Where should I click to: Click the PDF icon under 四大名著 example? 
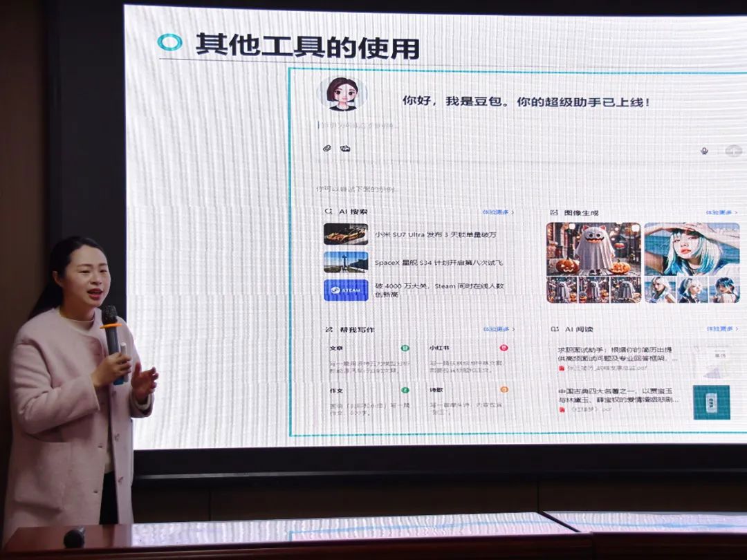(x=562, y=409)
